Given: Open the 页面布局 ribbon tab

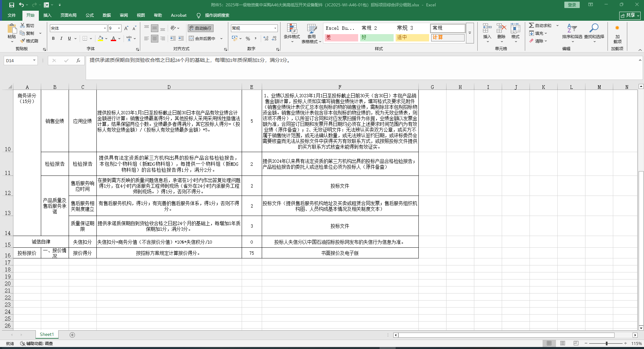Looking at the screenshot, I should point(68,15).
